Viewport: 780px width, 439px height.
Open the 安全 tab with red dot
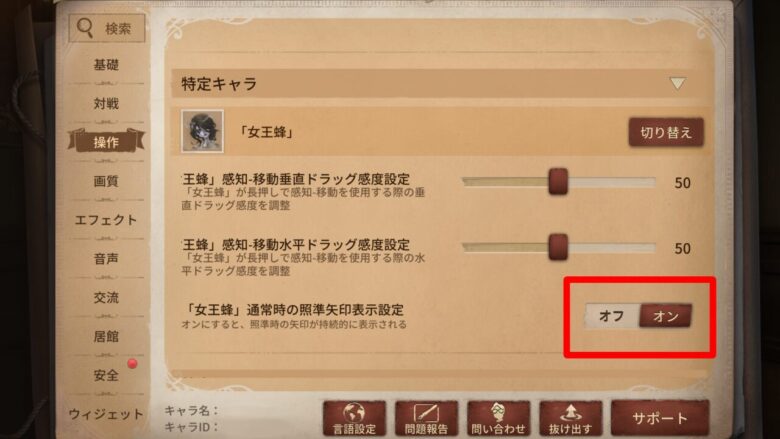106,375
